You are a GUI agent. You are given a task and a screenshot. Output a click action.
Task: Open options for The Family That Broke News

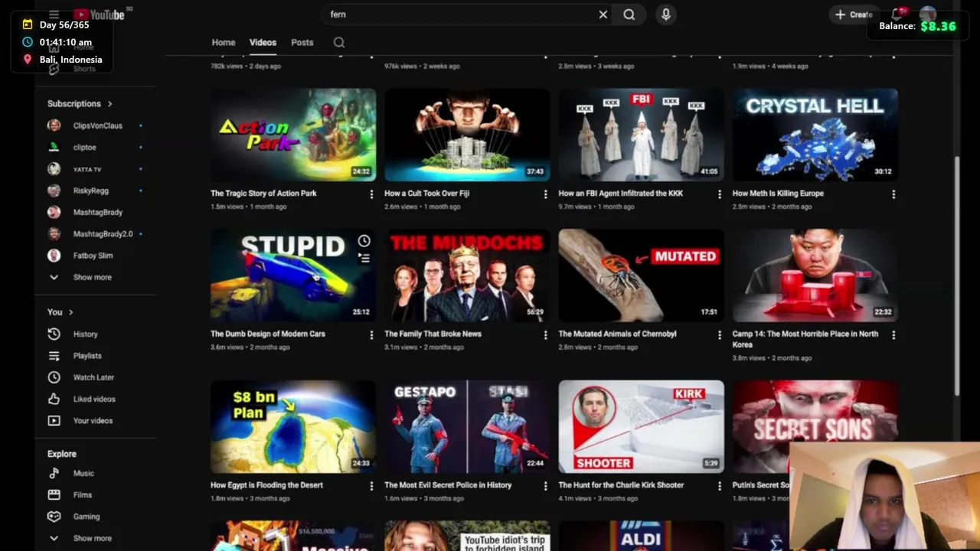[545, 335]
